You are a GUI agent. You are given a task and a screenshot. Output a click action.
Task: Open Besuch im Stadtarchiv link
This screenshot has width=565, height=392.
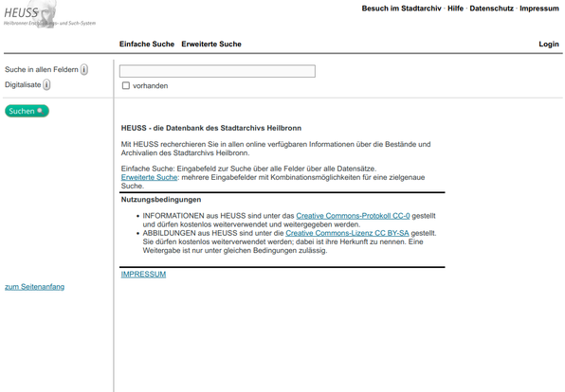tap(401, 9)
